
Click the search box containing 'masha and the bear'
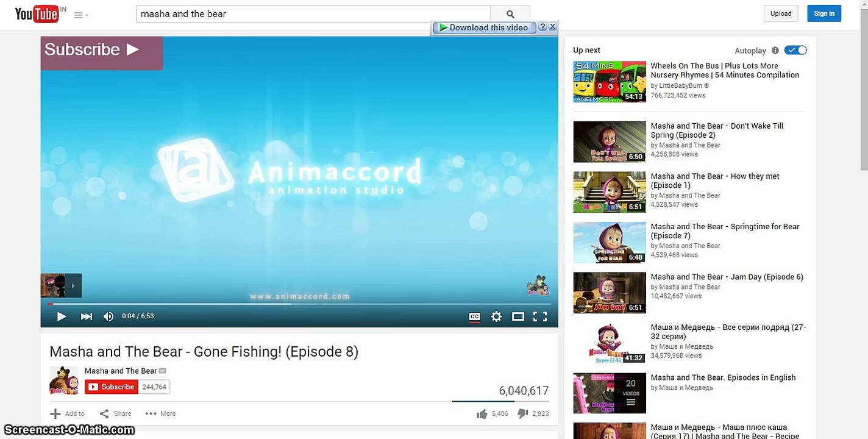tap(313, 13)
